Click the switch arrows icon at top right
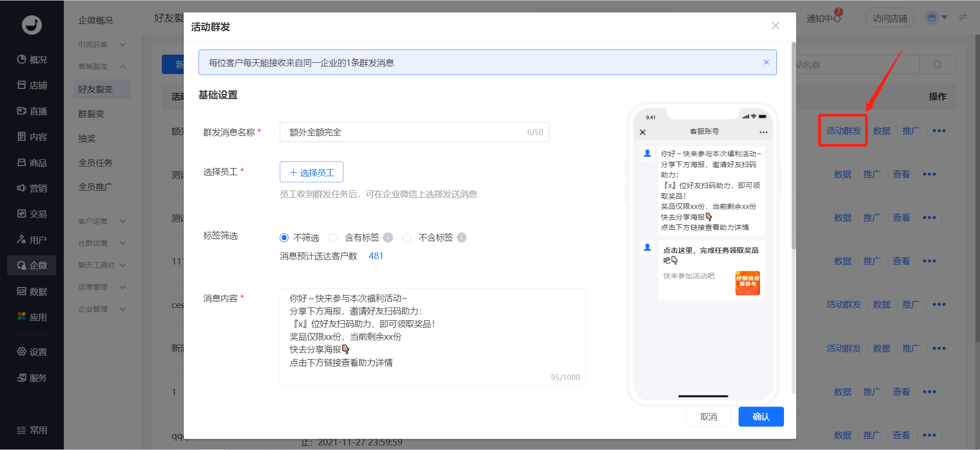The width and height of the screenshot is (980, 450). 963,17
